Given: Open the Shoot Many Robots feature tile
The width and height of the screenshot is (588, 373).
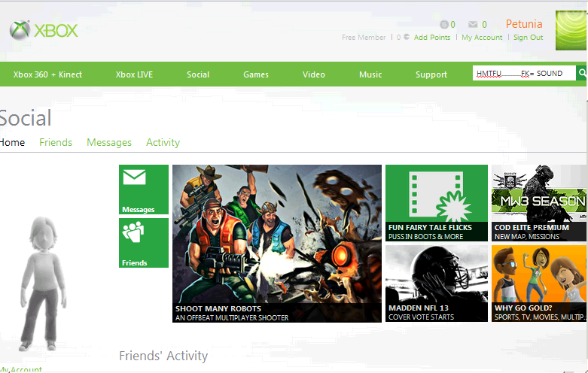Looking at the screenshot, I should [x=277, y=244].
